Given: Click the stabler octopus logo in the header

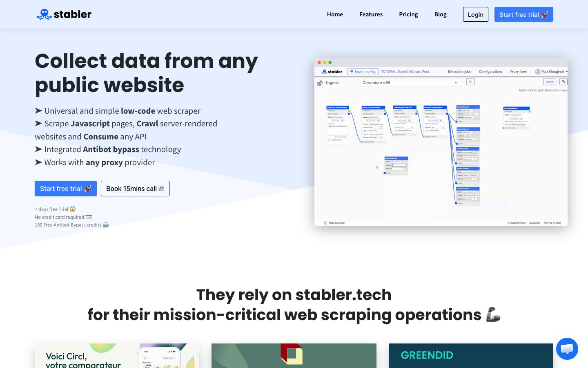Looking at the screenshot, I should tap(64, 14).
